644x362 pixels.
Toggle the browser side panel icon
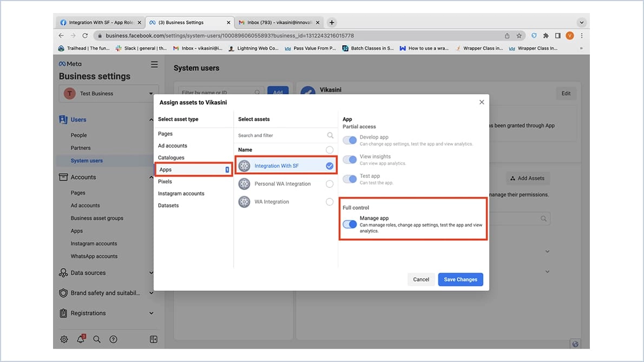click(558, 36)
